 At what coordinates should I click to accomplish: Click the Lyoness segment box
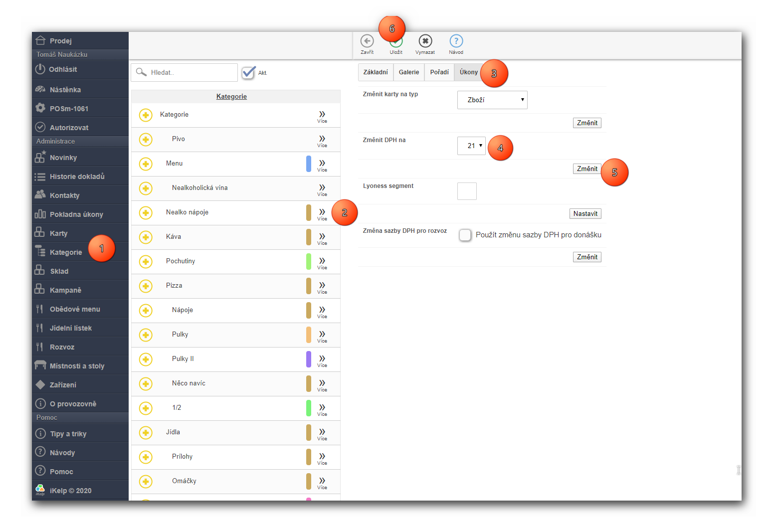coord(467,191)
